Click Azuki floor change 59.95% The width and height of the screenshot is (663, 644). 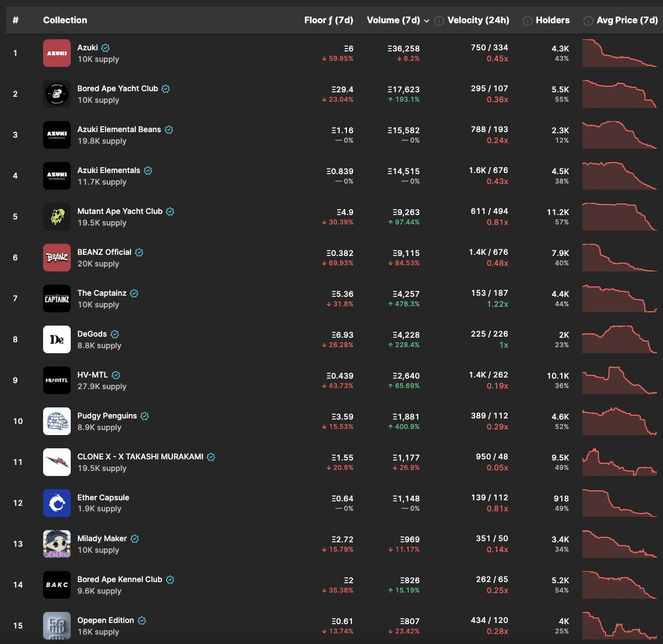coord(338,59)
